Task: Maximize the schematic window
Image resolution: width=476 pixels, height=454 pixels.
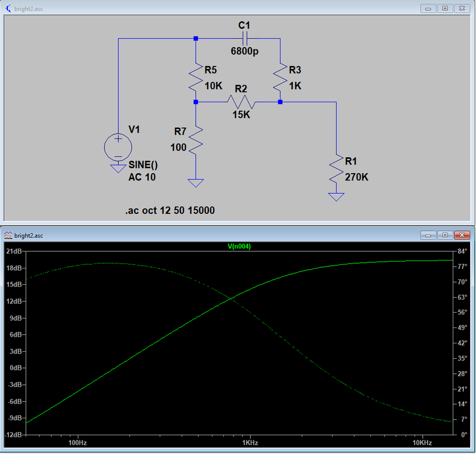Action: coord(445,9)
